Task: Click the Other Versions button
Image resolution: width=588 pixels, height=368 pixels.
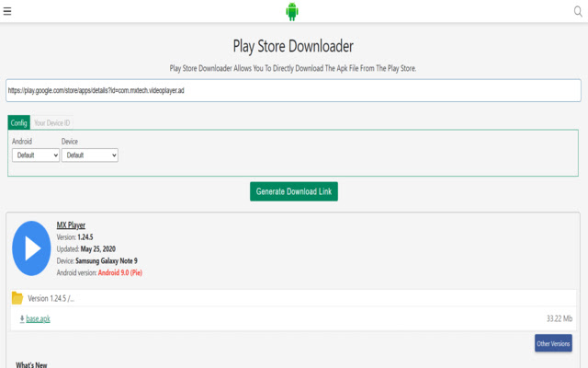Action: pyautogui.click(x=553, y=343)
